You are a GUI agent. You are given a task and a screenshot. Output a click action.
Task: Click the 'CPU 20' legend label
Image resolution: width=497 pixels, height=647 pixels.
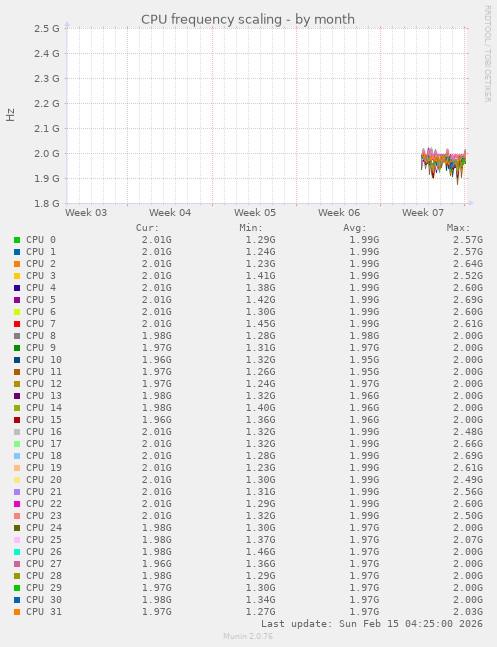pos(44,479)
